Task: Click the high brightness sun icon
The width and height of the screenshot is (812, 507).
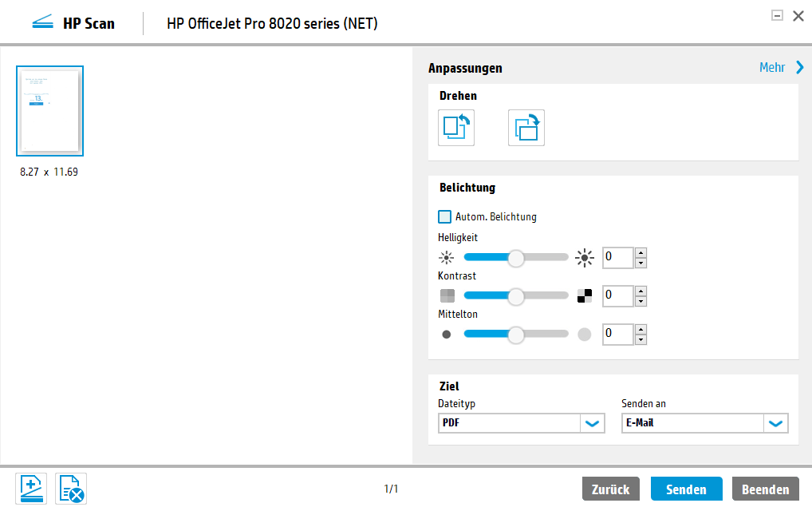Action: coord(585,258)
